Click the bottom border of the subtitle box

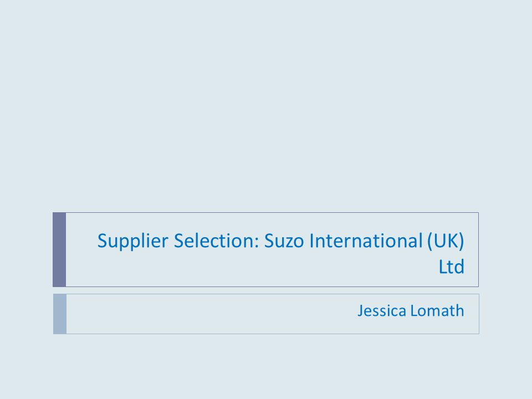[273, 334]
